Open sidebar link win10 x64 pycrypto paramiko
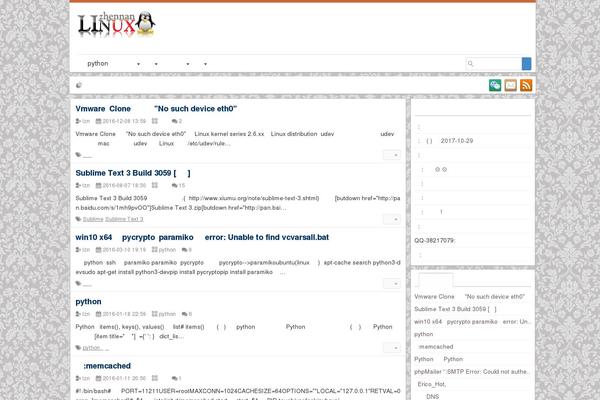Image resolution: width=600 pixels, height=400 pixels. tap(473, 322)
